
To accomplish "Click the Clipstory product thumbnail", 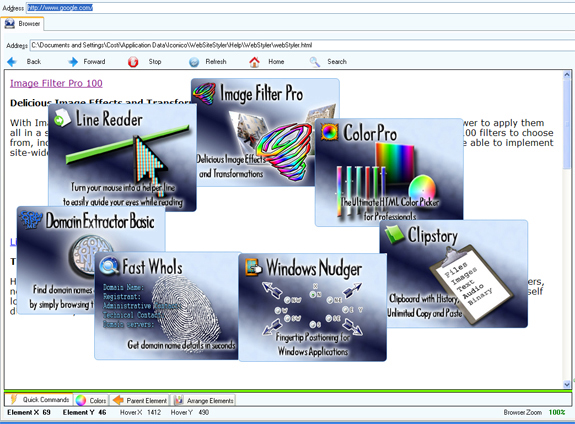I will [454, 274].
